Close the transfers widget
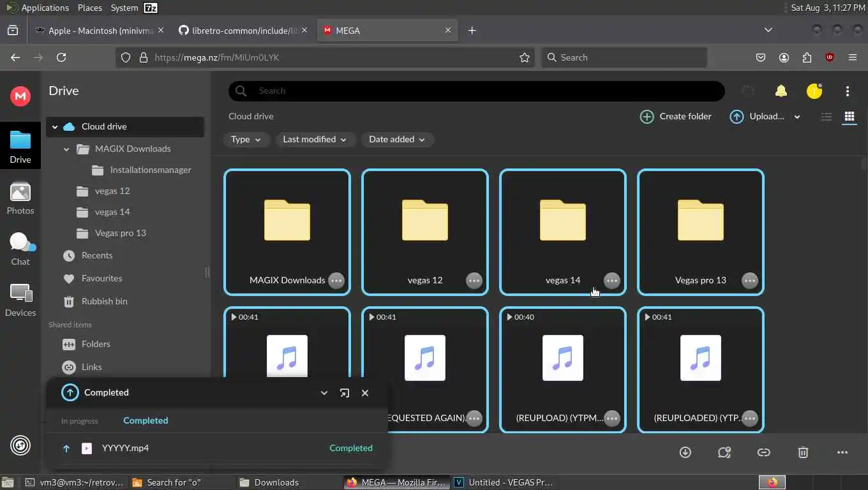The width and height of the screenshot is (868, 490). click(365, 393)
